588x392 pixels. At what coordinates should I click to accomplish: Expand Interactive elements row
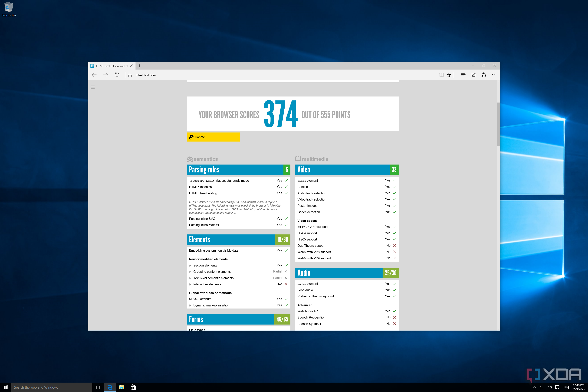[x=190, y=284]
